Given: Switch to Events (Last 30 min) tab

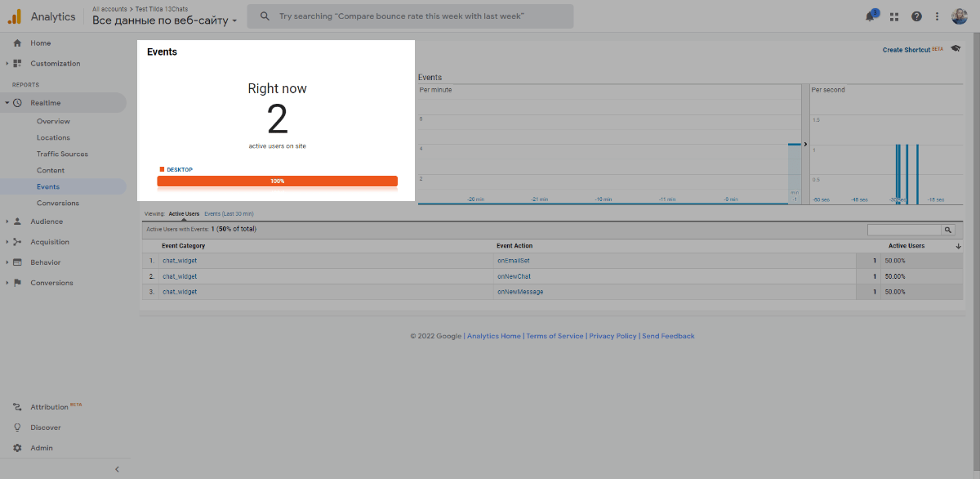Looking at the screenshot, I should click(229, 213).
